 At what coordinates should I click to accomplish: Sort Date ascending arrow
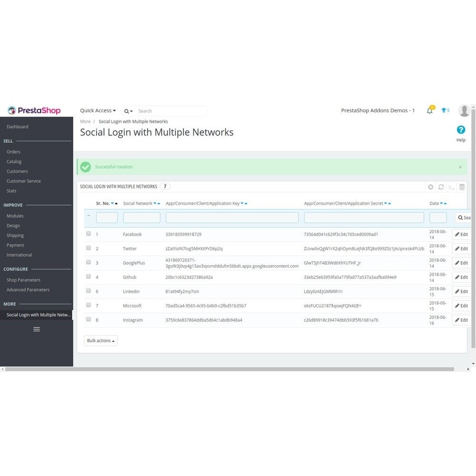pyautogui.click(x=445, y=203)
